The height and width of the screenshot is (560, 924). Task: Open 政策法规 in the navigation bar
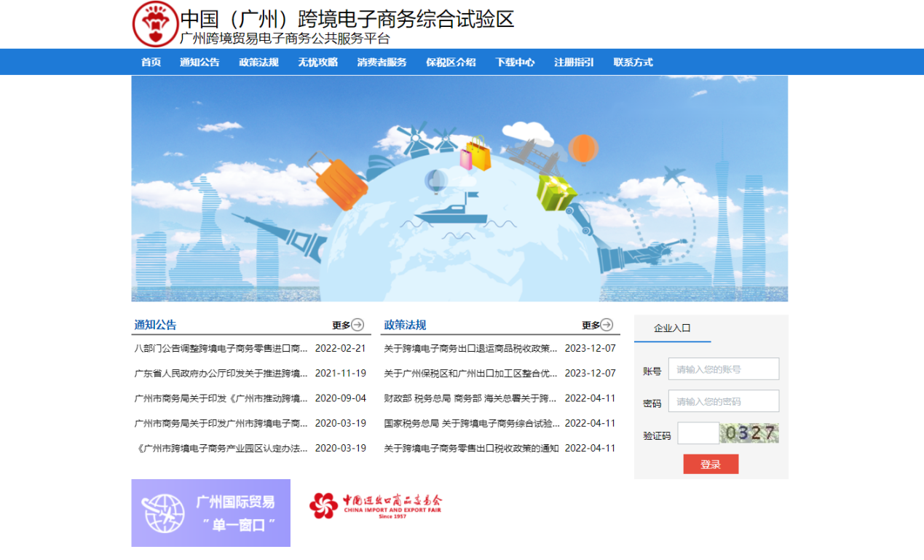[x=258, y=63]
